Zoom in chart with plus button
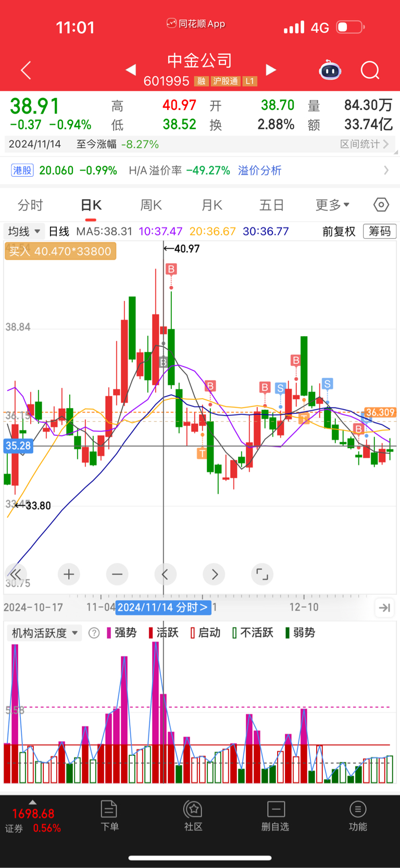Image resolution: width=400 pixels, height=868 pixels. 69,574
